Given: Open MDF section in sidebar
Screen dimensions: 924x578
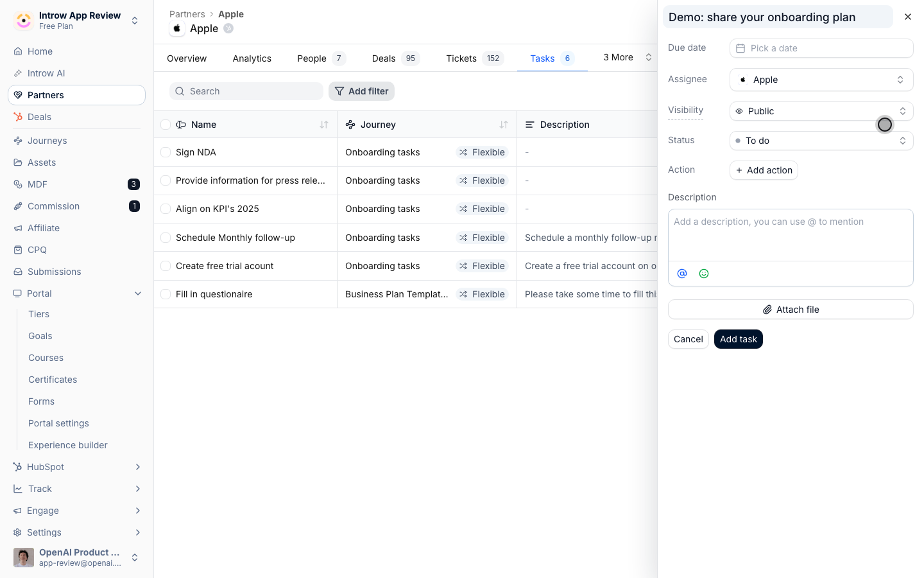Looking at the screenshot, I should pos(76,184).
